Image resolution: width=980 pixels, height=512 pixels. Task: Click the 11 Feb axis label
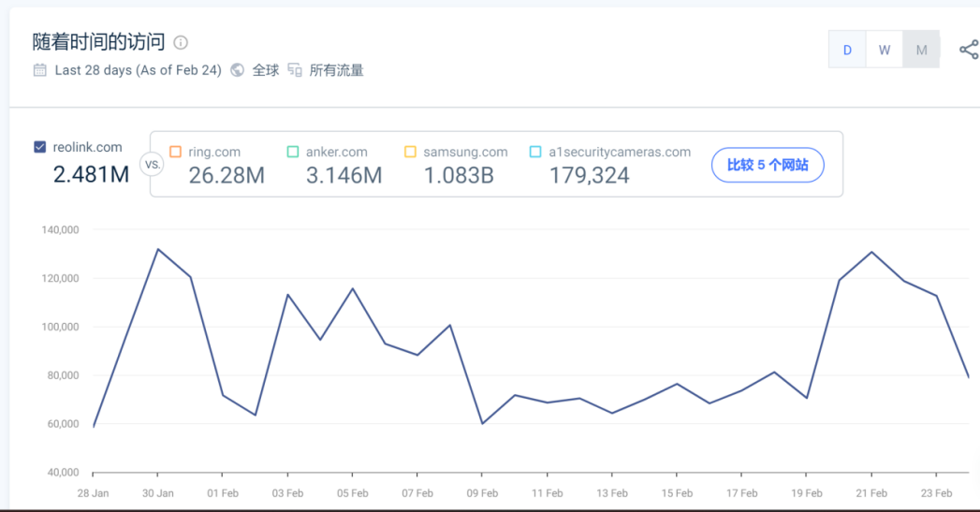(547, 493)
